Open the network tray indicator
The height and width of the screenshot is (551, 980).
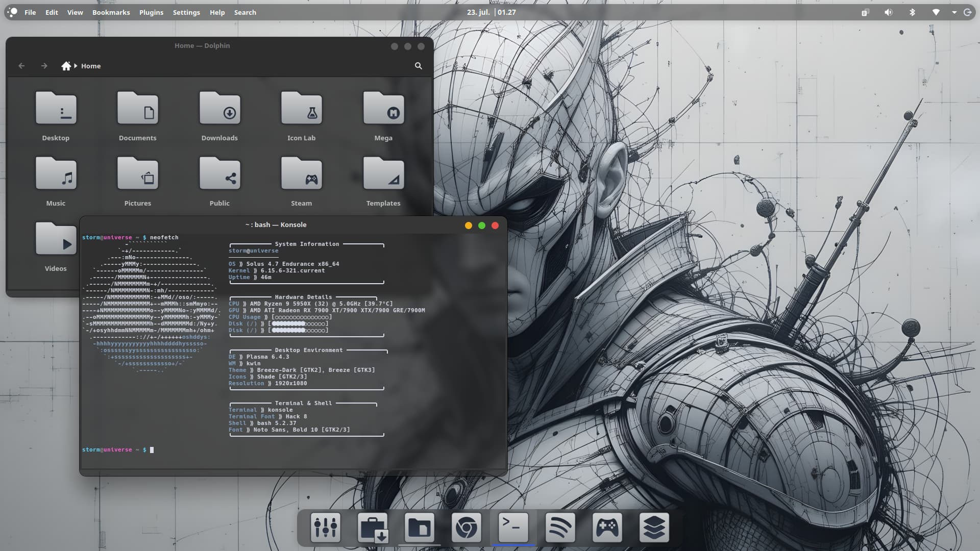pyautogui.click(x=936, y=12)
